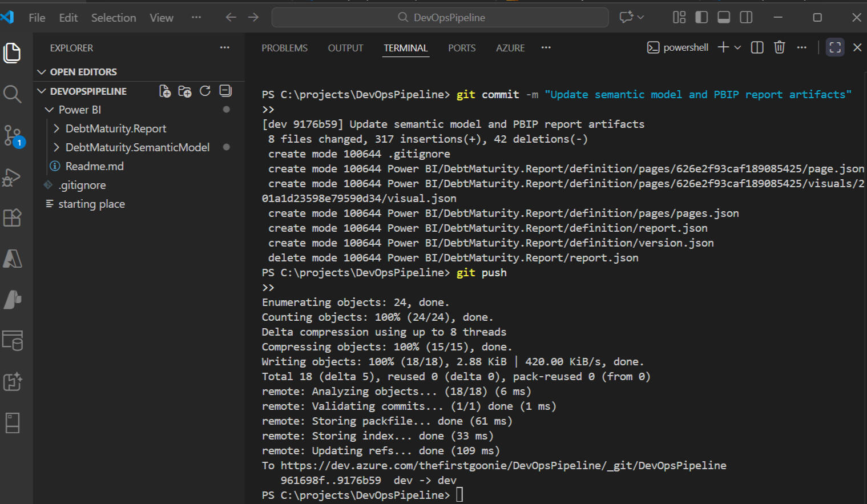Open the Search view icon
The image size is (867, 504).
(13, 94)
